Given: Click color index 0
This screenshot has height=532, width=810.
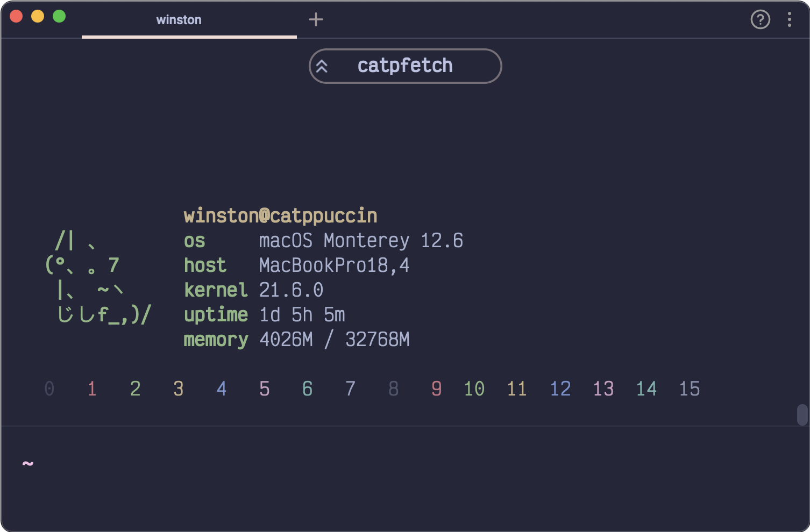Looking at the screenshot, I should coord(49,389).
